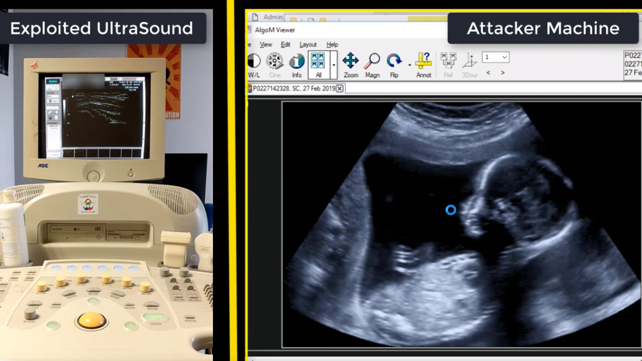
Task: Select the Annot annotation tool
Action: click(424, 65)
